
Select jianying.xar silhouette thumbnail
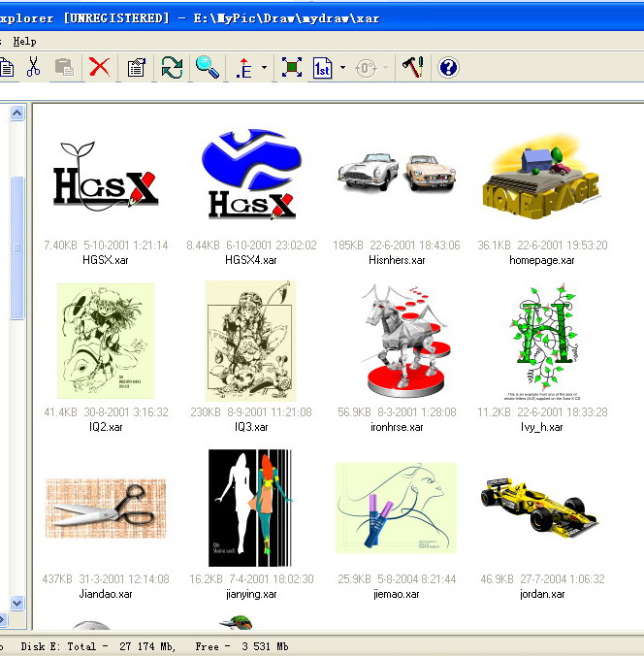point(250,508)
